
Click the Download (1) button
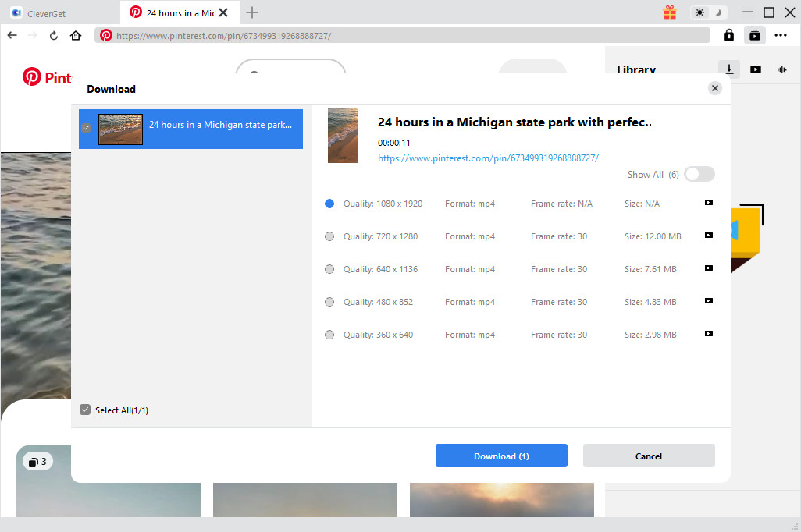click(x=501, y=456)
